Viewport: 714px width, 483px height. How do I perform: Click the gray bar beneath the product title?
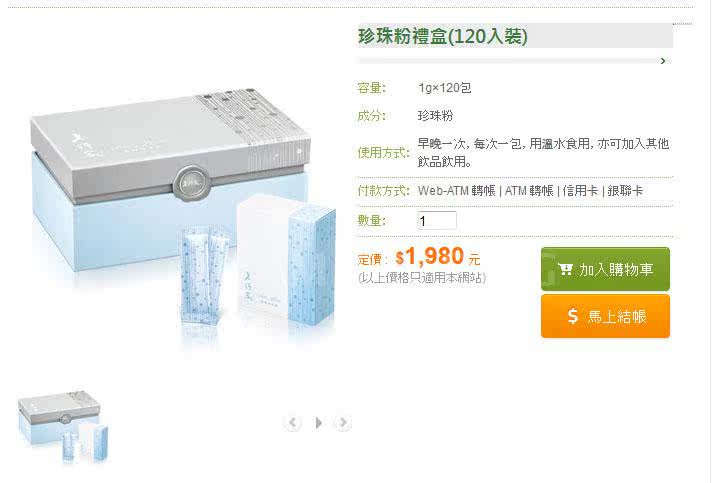click(510, 61)
